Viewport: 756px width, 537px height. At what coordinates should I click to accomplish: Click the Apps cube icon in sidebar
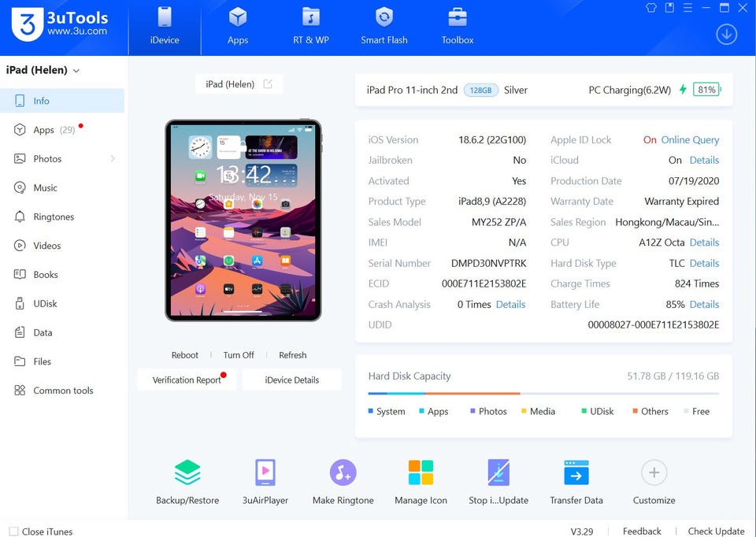pyautogui.click(x=20, y=130)
